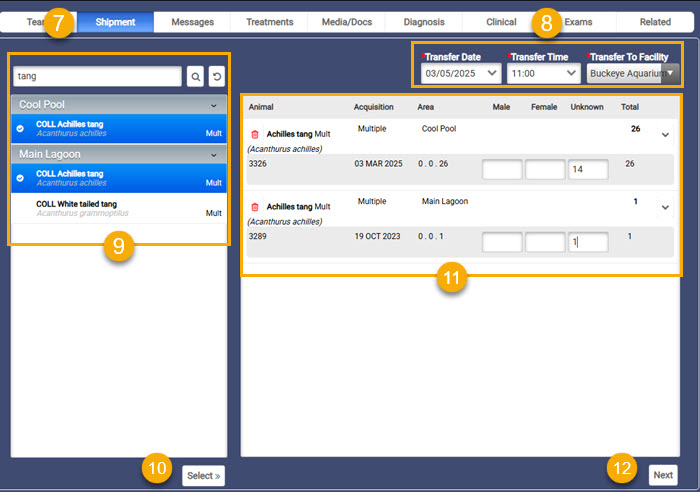The width and height of the screenshot is (700, 492).
Task: Open the Messages tab
Action: (x=192, y=22)
